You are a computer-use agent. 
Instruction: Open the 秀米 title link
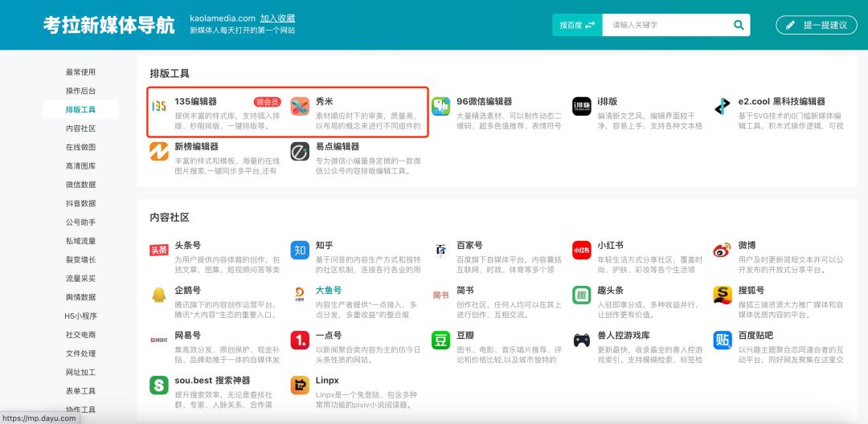pos(325,102)
